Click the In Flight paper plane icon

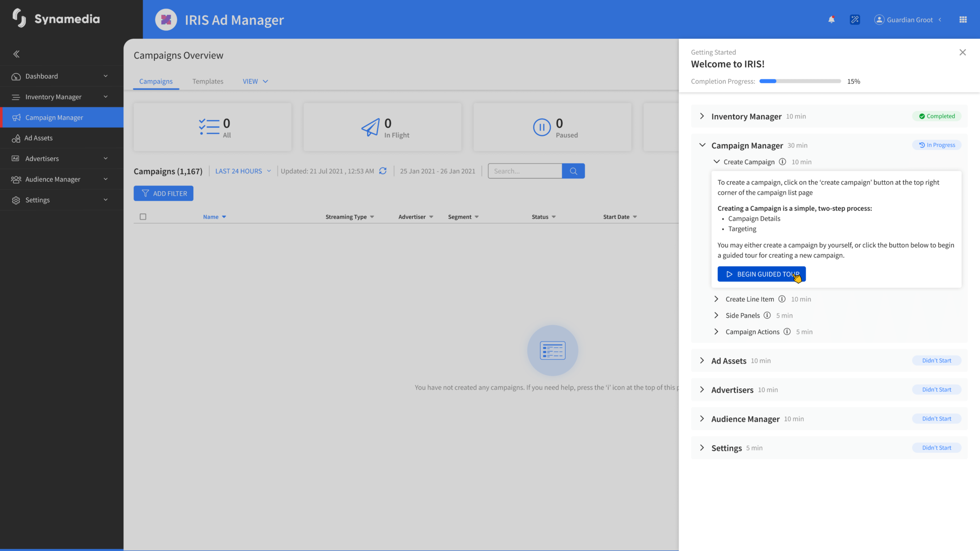(370, 127)
